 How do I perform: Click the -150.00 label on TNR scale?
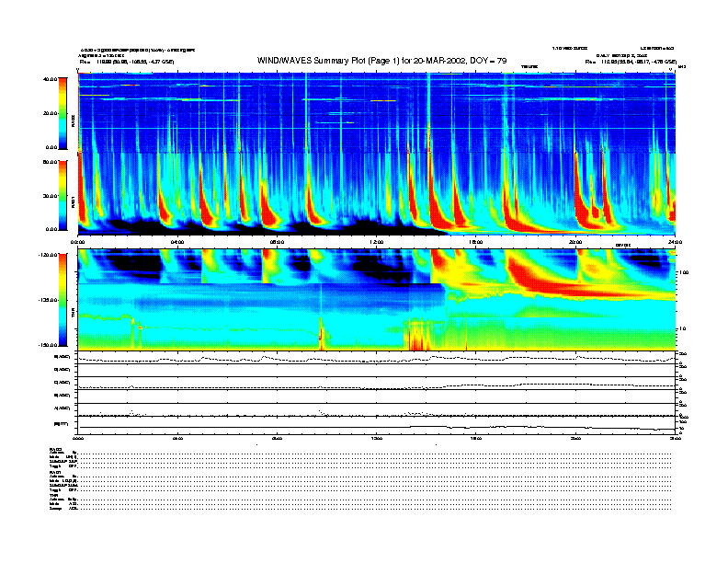(48, 345)
